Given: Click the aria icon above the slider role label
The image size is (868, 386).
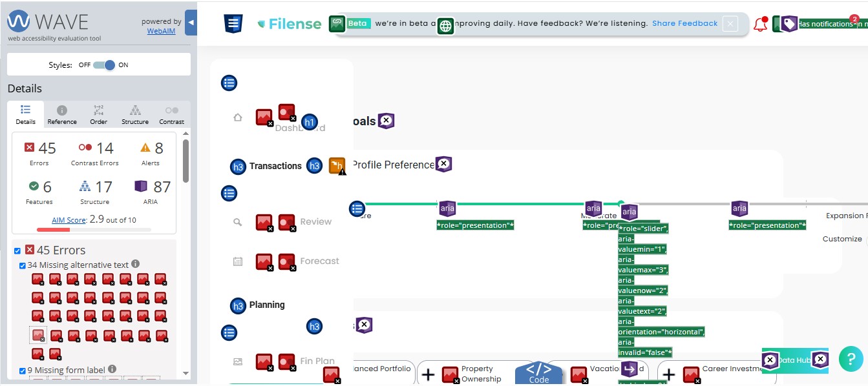Looking at the screenshot, I should click(629, 211).
